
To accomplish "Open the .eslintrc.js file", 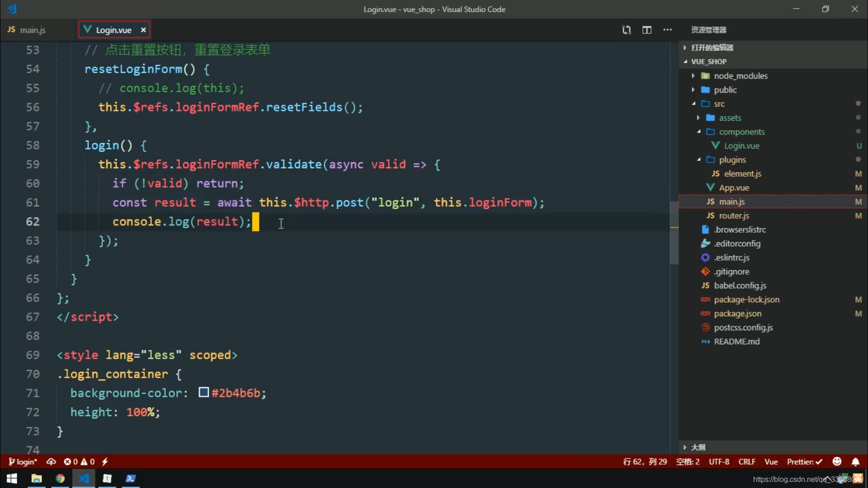I will (x=773, y=258).
